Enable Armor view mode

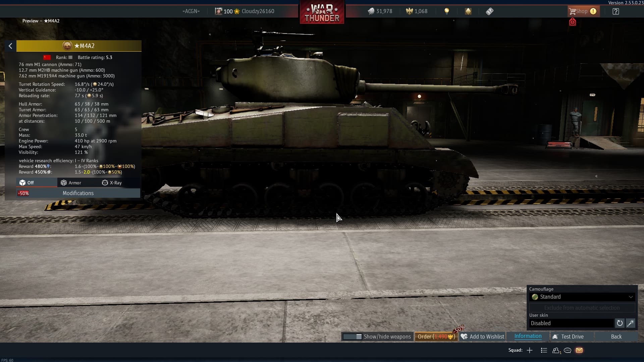click(71, 183)
